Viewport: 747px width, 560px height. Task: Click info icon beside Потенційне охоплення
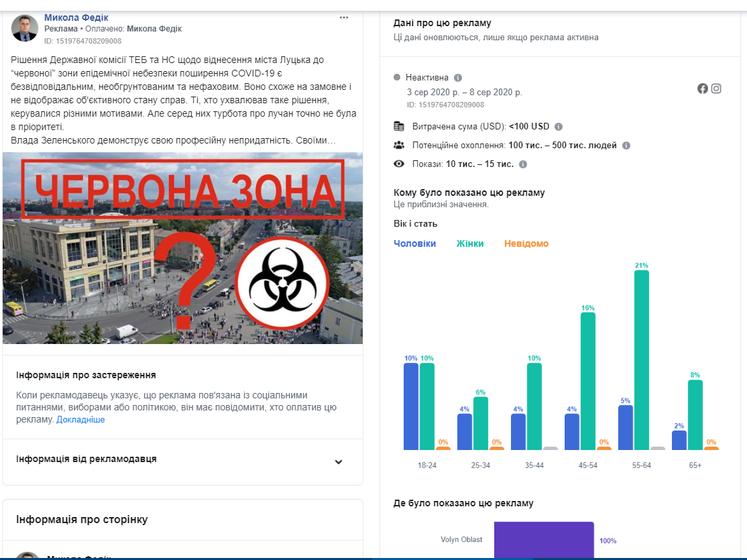pyautogui.click(x=626, y=146)
